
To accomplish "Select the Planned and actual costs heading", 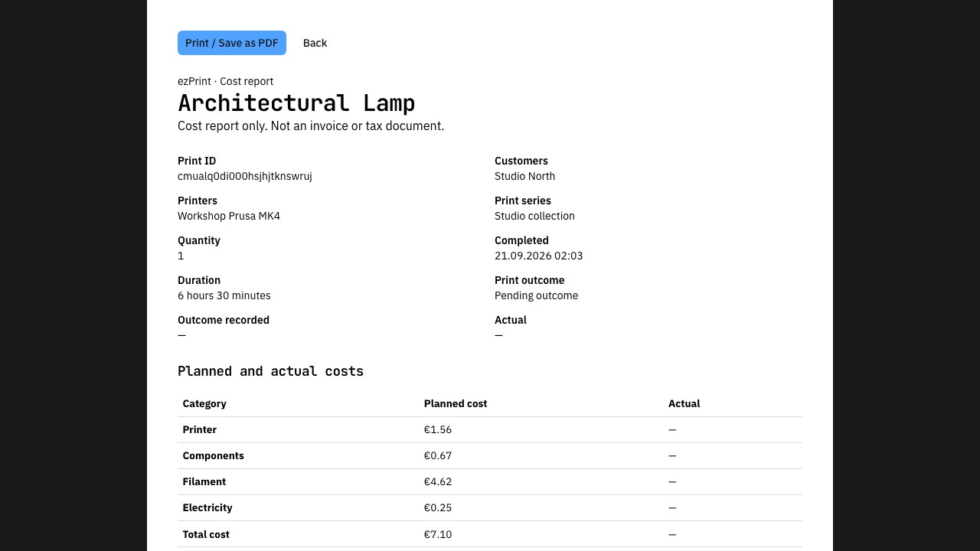I will coord(270,371).
